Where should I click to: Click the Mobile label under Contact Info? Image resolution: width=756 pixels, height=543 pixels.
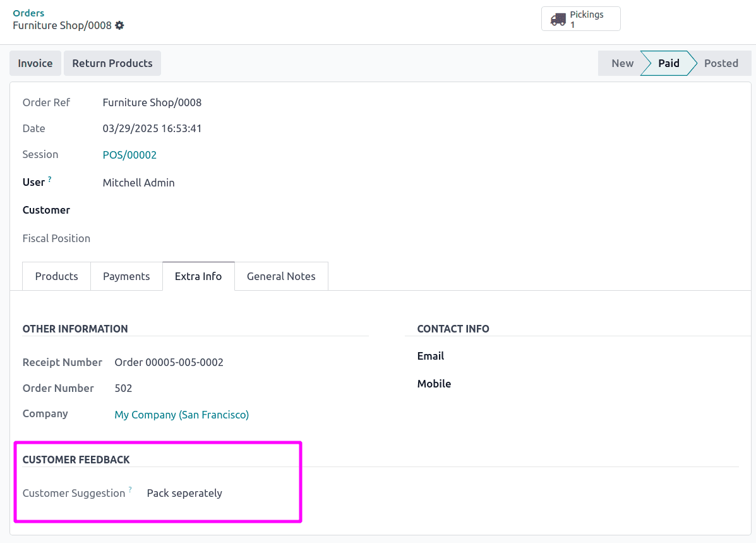(434, 384)
